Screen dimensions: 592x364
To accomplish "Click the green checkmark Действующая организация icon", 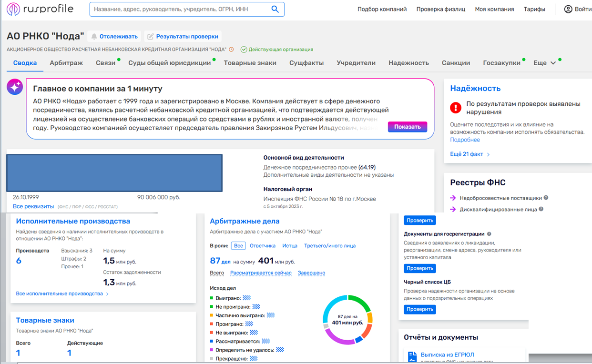I will 244,49.
